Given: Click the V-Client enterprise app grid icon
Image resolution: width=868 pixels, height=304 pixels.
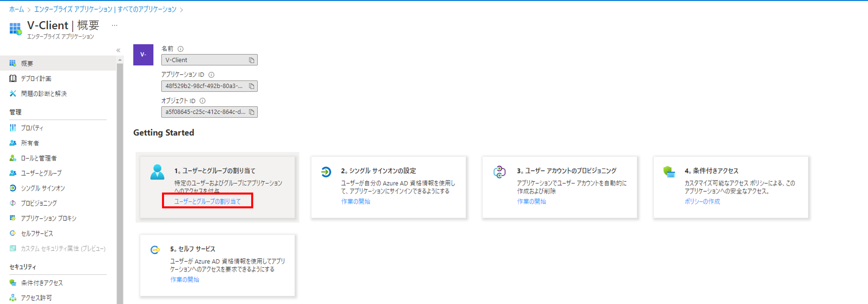Looking at the screenshot, I should (16, 29).
